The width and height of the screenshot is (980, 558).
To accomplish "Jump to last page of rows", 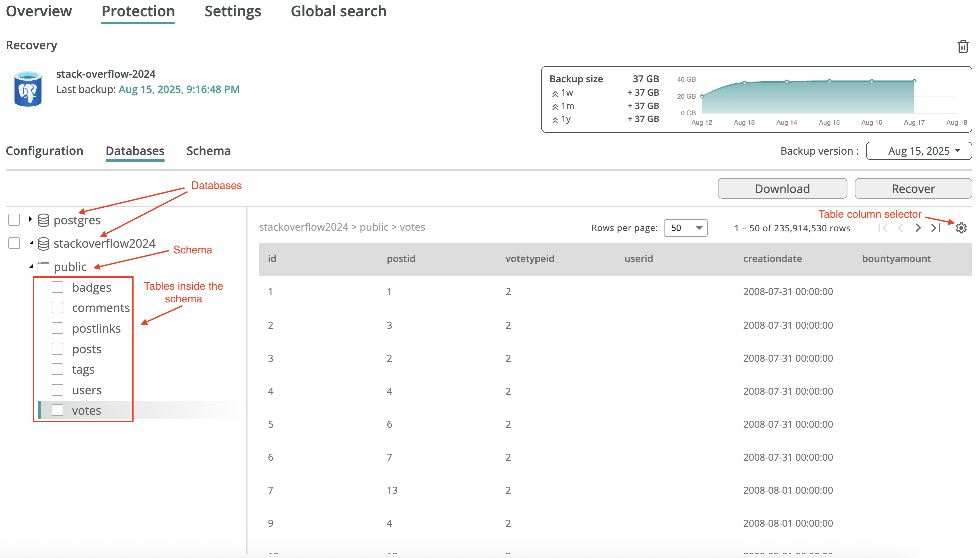I will pos(936,228).
